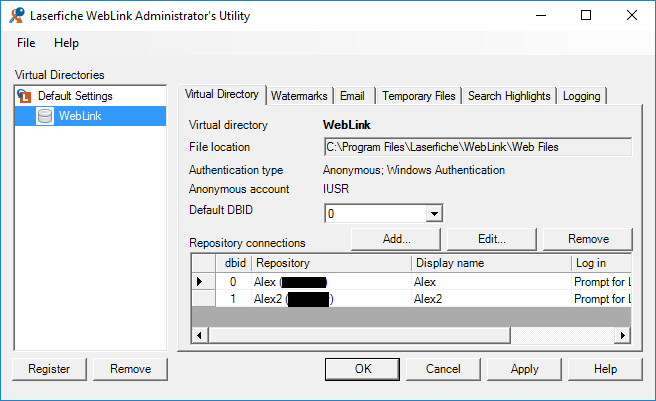Click the dbid column header
The height and width of the screenshot is (401, 656).
pos(233,263)
